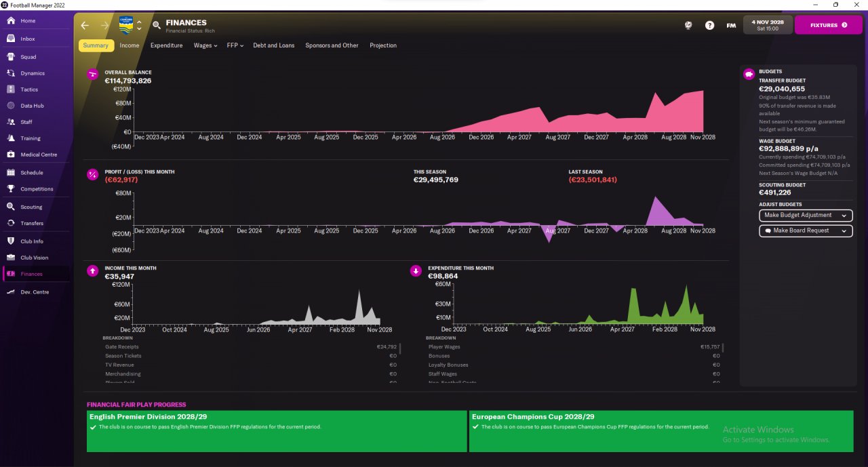Click the income breakdown scrollbar
This screenshot has width=868, height=467.
point(400,348)
